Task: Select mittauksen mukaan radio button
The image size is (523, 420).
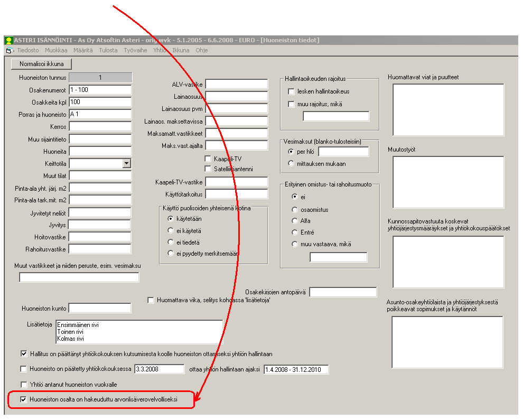Action: pos(291,163)
